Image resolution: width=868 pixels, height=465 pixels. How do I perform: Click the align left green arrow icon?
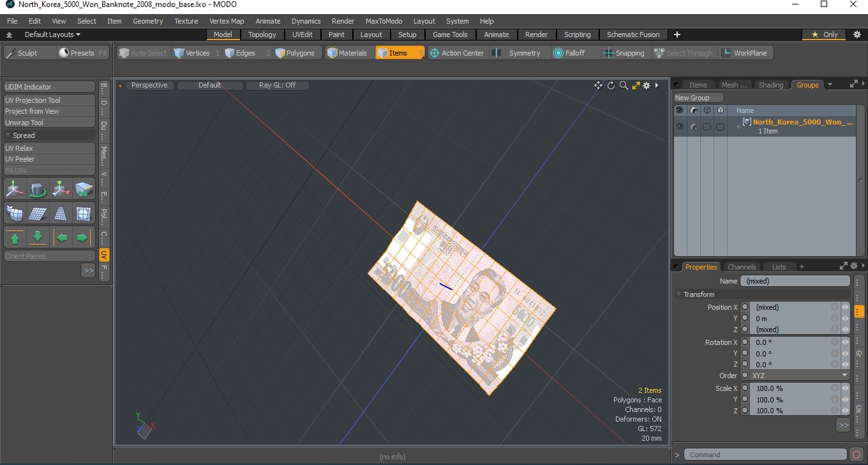tap(61, 238)
